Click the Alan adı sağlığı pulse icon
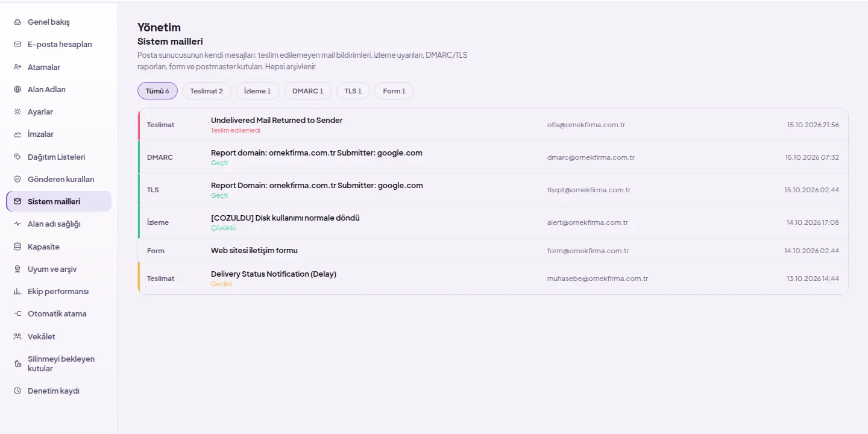Screen dimensions: 868x434 (x=17, y=224)
